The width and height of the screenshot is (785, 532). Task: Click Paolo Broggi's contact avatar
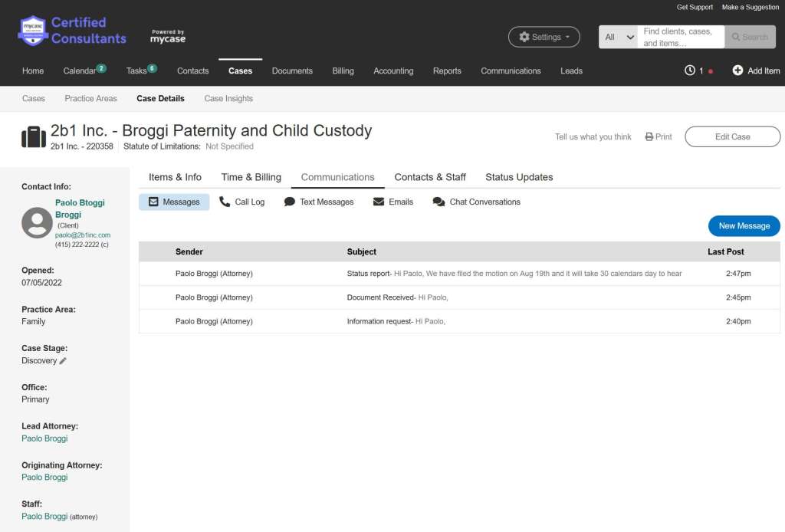(x=37, y=223)
